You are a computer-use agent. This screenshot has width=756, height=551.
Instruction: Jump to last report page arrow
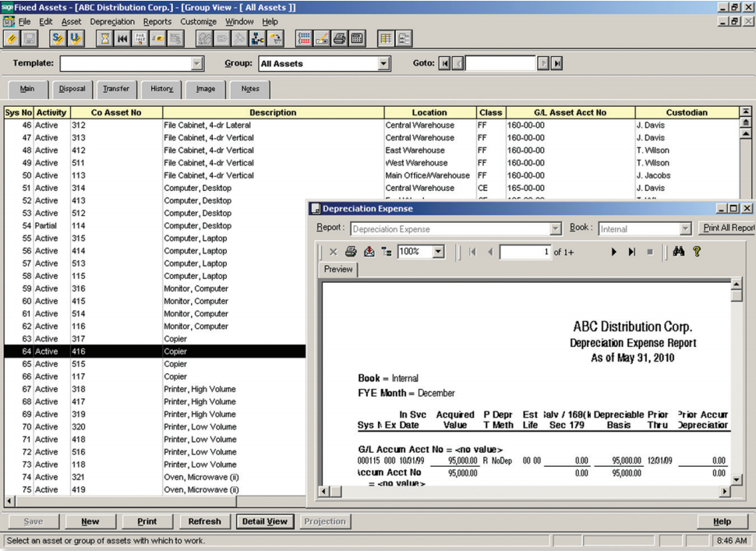click(x=631, y=252)
